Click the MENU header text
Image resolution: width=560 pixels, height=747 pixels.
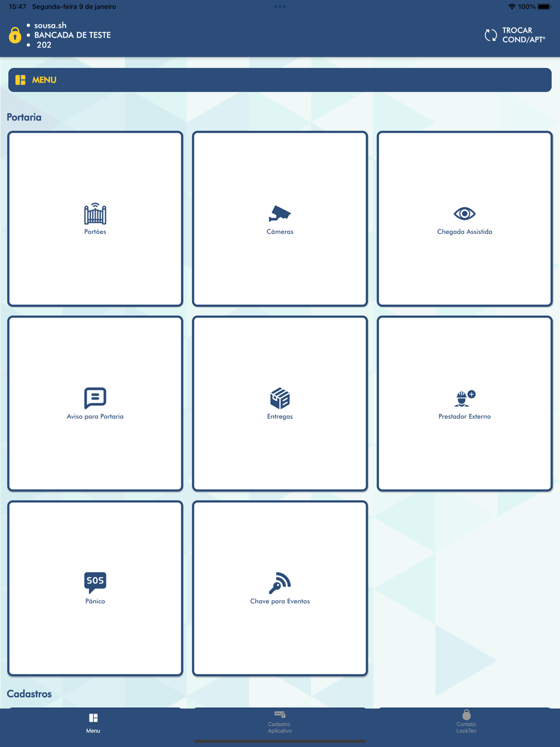pos(44,80)
